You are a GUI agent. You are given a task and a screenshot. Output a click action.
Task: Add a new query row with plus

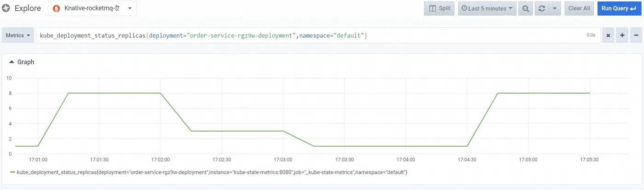(622, 35)
